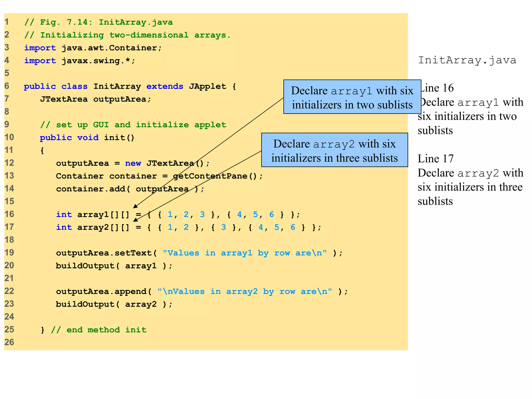Click the outputArea.append line with "\nValues in array2 by row are\n"
This screenshot has height=399, width=532.
(x=202, y=291)
